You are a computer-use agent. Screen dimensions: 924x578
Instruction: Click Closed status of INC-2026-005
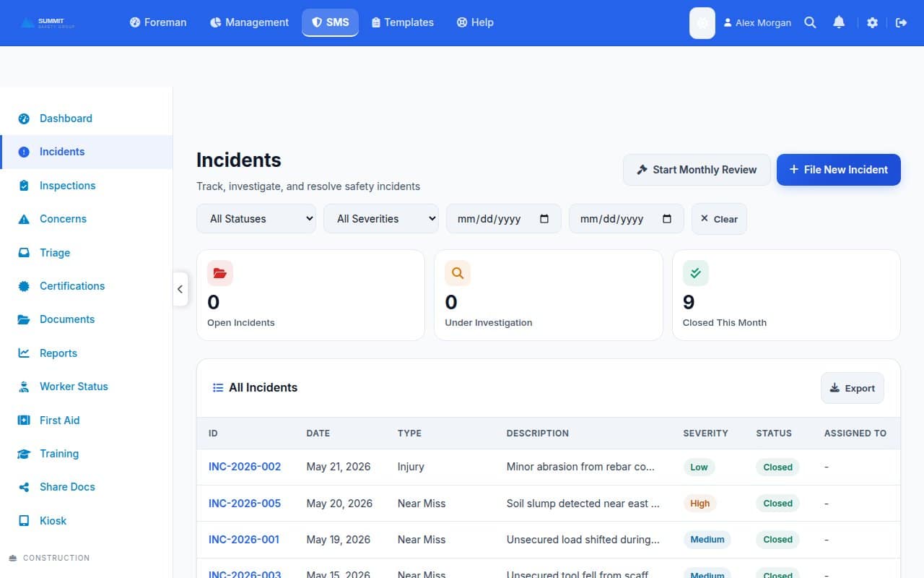[x=777, y=504]
